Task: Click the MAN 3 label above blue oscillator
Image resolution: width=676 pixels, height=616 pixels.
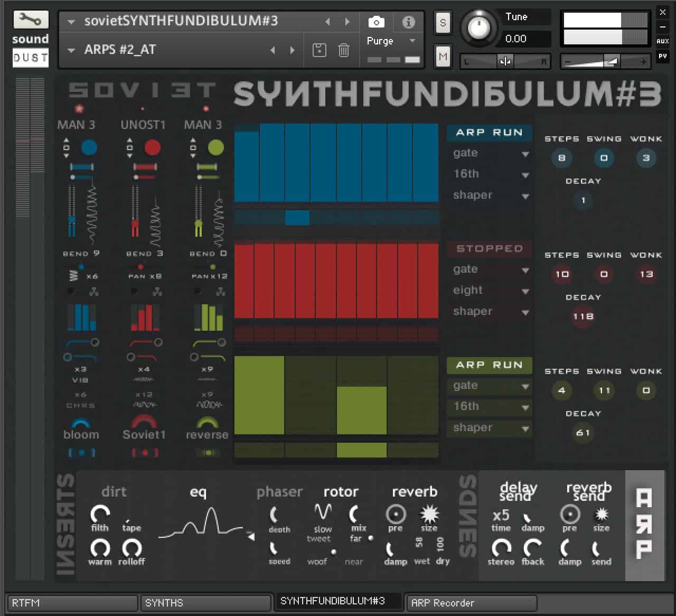Action: [x=76, y=125]
